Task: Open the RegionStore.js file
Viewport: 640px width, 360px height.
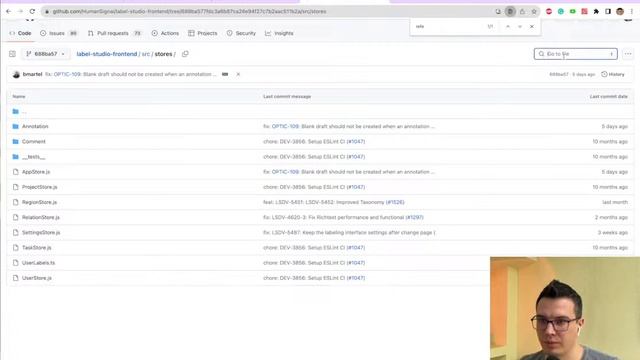Action: click(40, 202)
